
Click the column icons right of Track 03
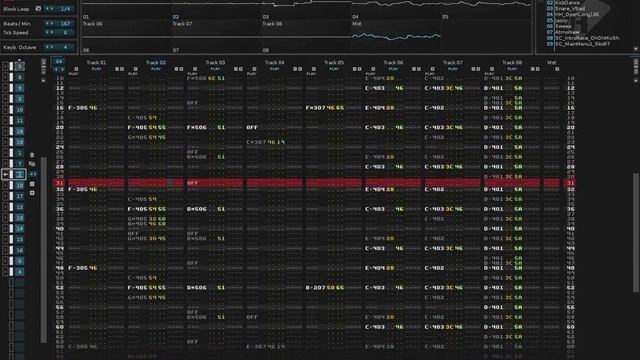[x=238, y=69]
